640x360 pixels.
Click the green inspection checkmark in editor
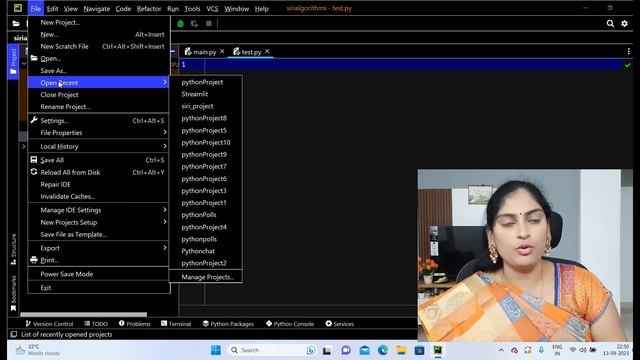click(627, 65)
